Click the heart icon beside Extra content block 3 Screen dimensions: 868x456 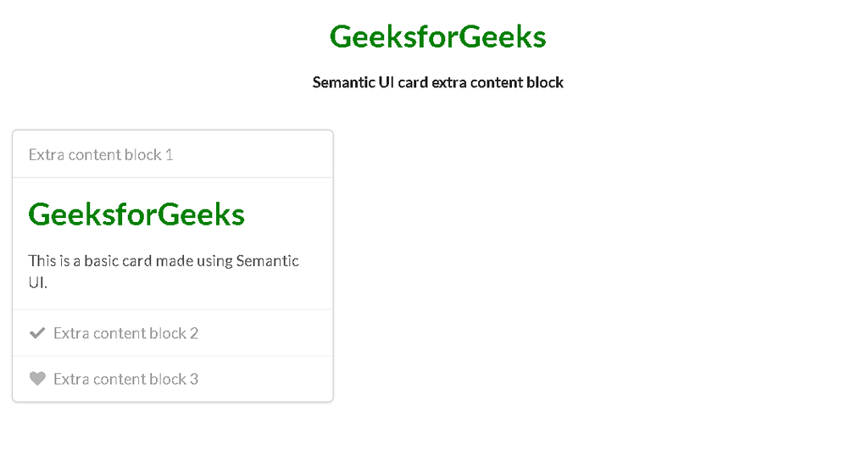click(36, 379)
